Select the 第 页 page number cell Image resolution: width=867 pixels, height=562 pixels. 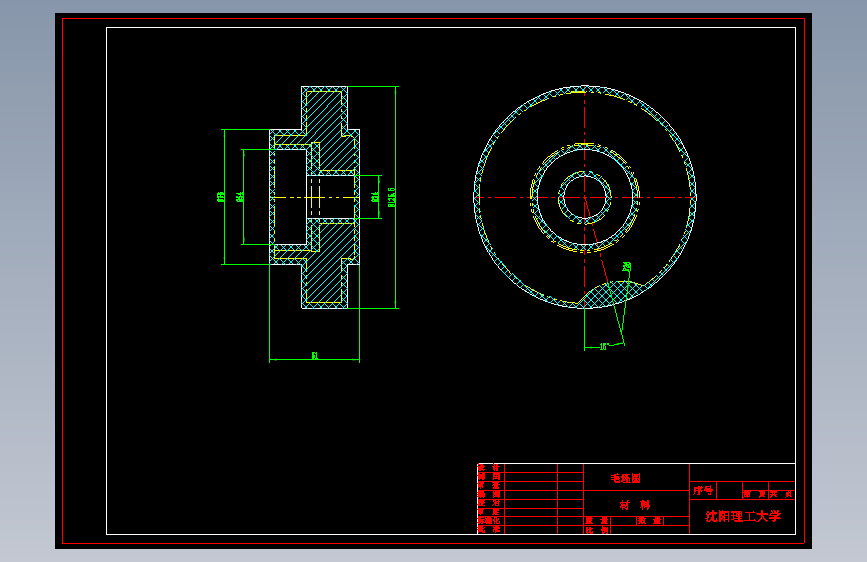click(x=755, y=494)
